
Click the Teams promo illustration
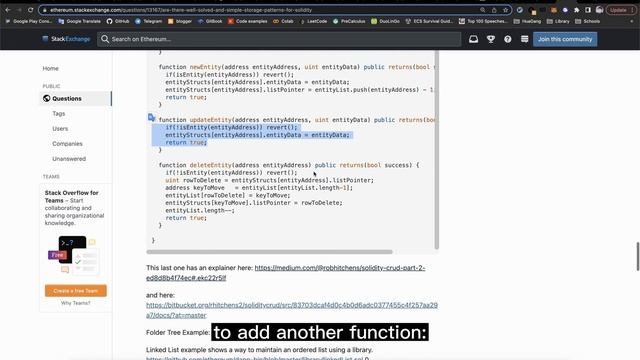73,255
